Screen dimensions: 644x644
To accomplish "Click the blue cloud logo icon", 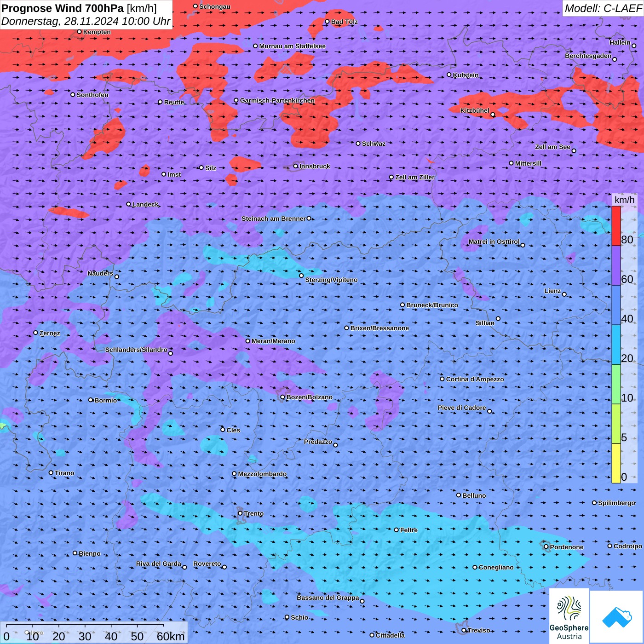I will [616, 617].
